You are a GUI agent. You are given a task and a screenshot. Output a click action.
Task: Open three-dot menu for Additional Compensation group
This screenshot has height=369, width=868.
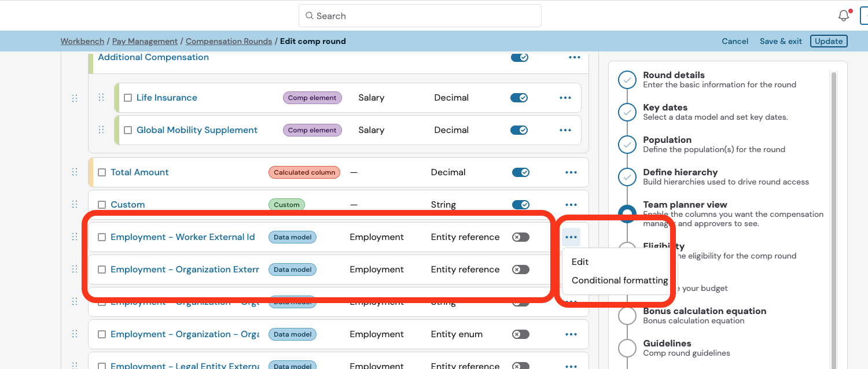574,57
